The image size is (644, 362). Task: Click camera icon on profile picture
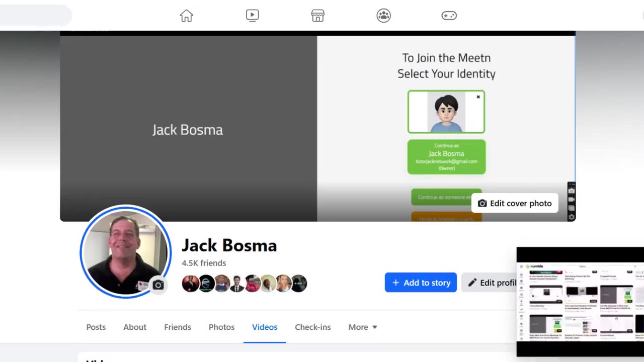[158, 285]
